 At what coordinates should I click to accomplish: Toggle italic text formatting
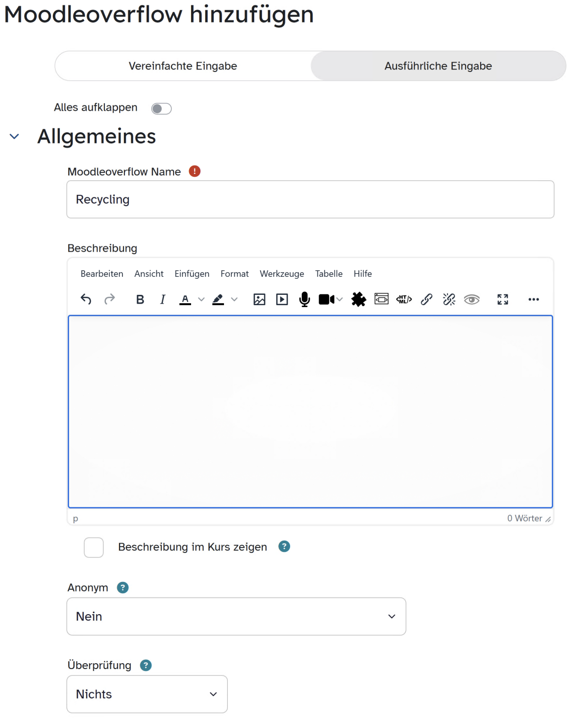(x=163, y=299)
